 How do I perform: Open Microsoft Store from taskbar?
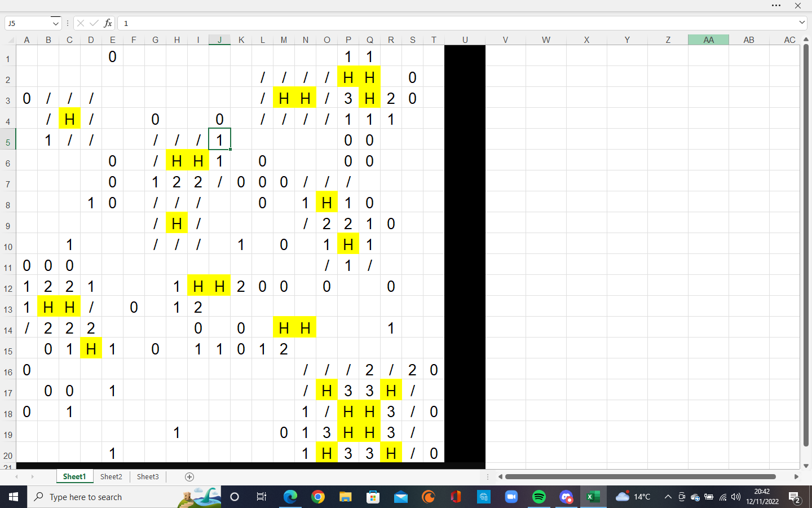[x=373, y=497]
